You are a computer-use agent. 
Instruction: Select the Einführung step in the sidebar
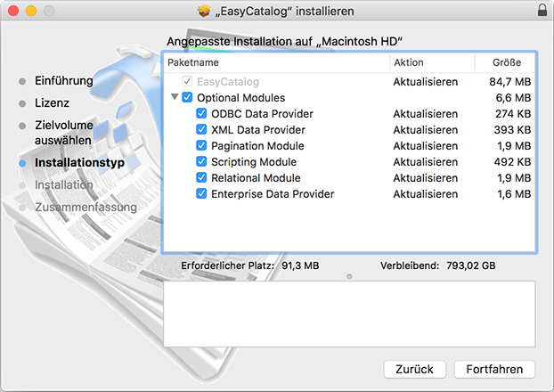tap(63, 80)
